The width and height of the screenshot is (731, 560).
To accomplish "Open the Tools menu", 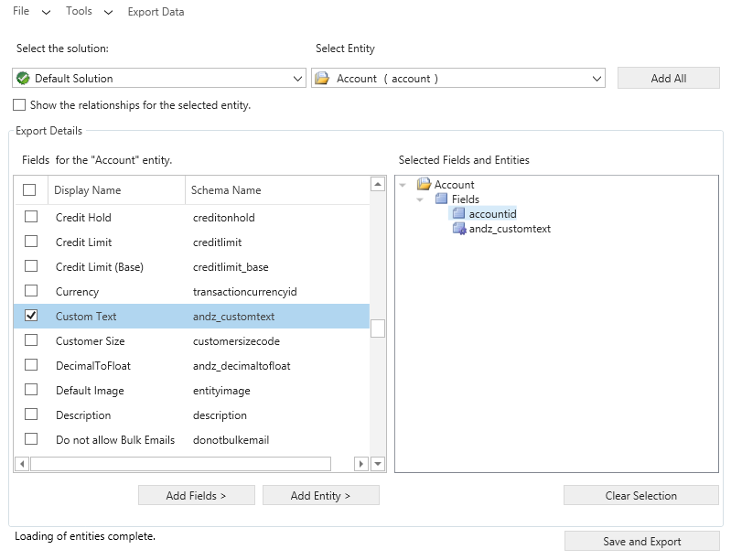I will 88,12.
